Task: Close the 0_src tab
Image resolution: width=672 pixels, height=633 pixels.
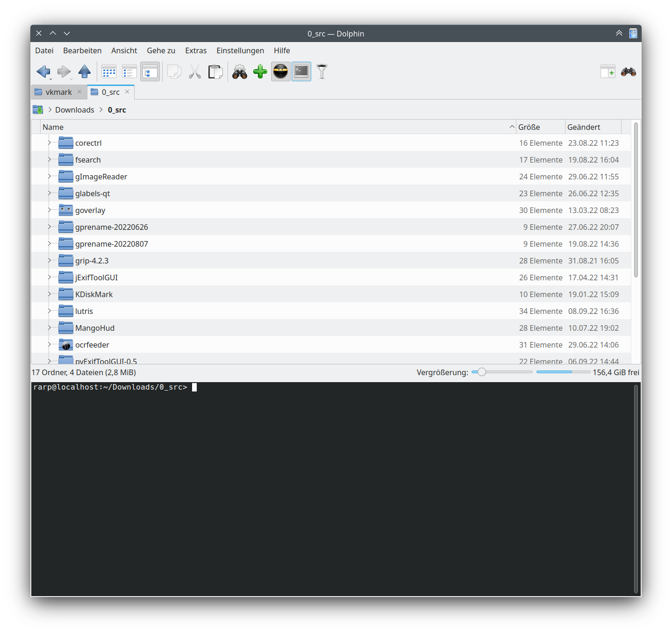Action: pos(127,92)
